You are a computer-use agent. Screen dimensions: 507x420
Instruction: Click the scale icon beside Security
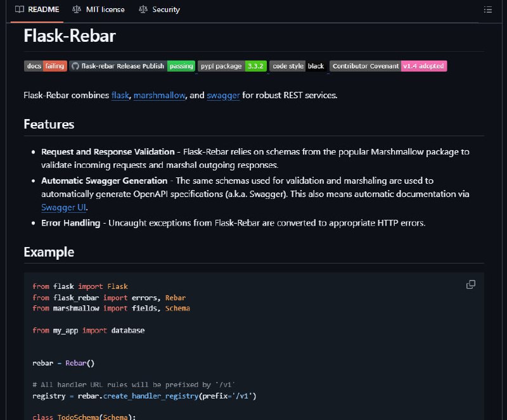pyautogui.click(x=143, y=10)
